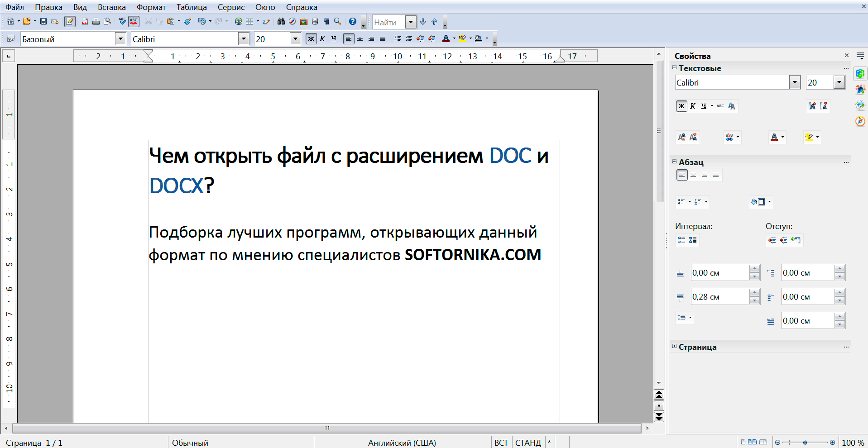Image resolution: width=868 pixels, height=448 pixels.
Task: Click the Find Previous up arrow
Action: tap(434, 22)
